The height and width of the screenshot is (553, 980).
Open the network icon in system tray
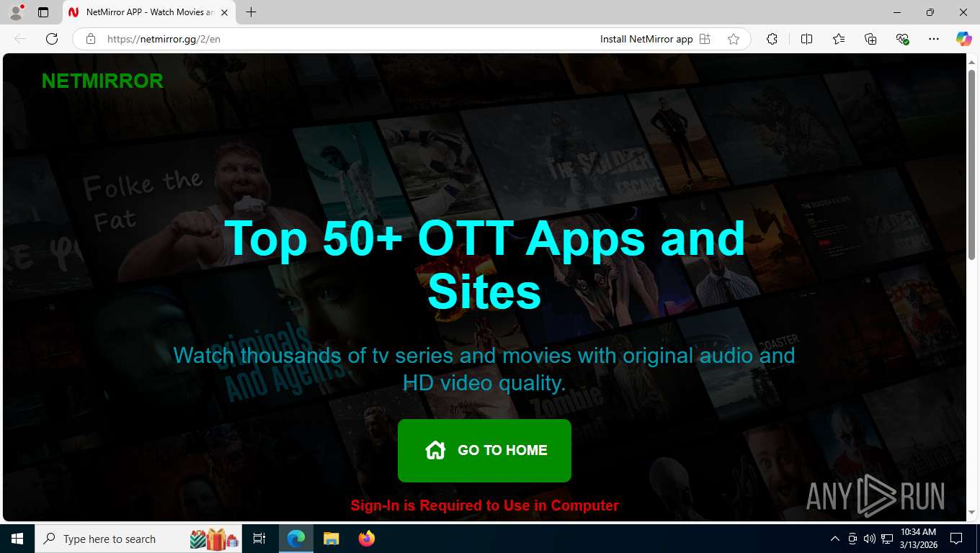tap(887, 539)
